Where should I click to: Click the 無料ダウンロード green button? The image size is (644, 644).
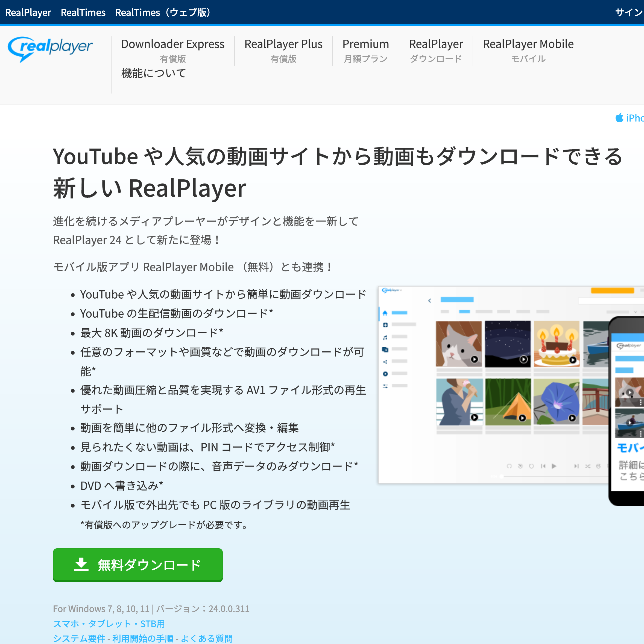tap(138, 565)
